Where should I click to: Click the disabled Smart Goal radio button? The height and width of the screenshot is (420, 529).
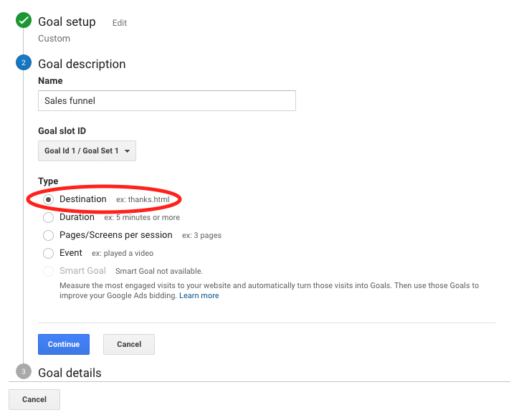(49, 271)
